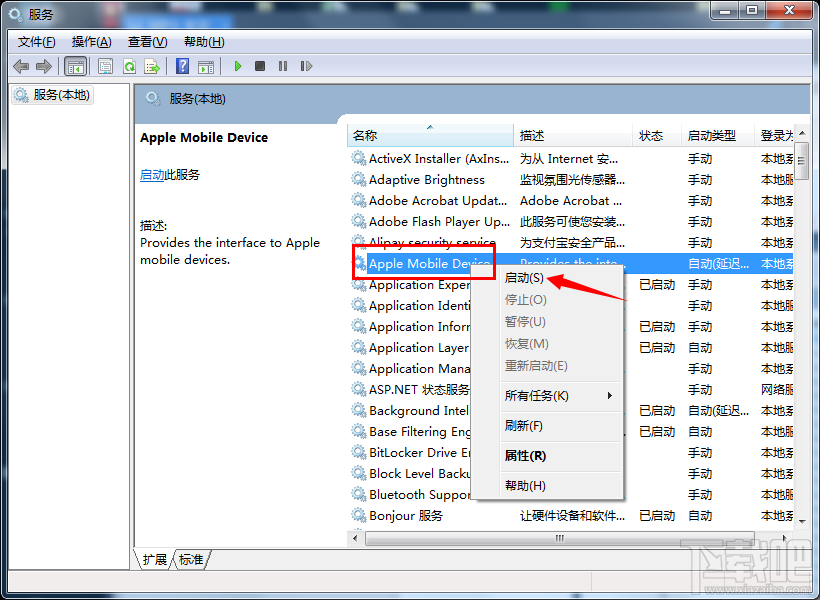Switch to the 标准 tab

(190, 560)
